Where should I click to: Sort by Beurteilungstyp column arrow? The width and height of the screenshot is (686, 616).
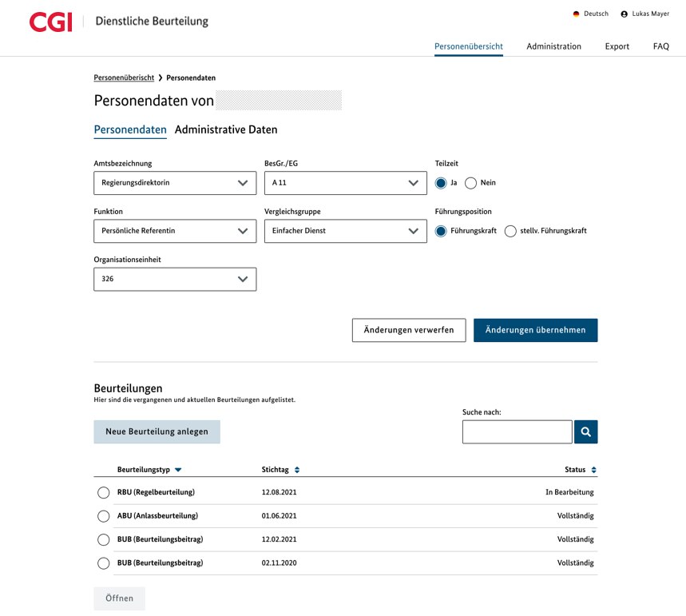178,470
